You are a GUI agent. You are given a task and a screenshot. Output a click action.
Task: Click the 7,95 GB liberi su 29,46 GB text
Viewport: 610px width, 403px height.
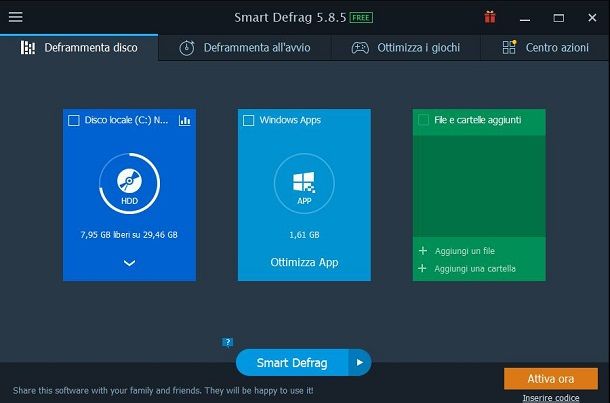129,235
